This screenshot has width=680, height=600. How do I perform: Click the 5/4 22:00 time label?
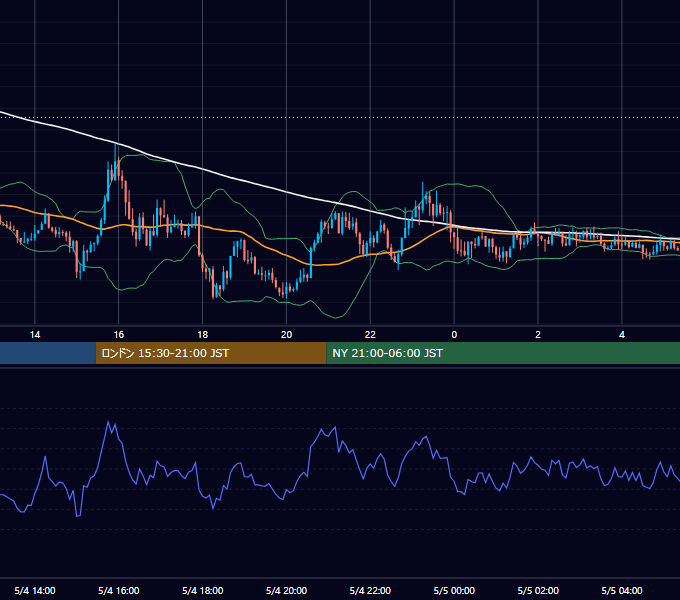pos(370,590)
